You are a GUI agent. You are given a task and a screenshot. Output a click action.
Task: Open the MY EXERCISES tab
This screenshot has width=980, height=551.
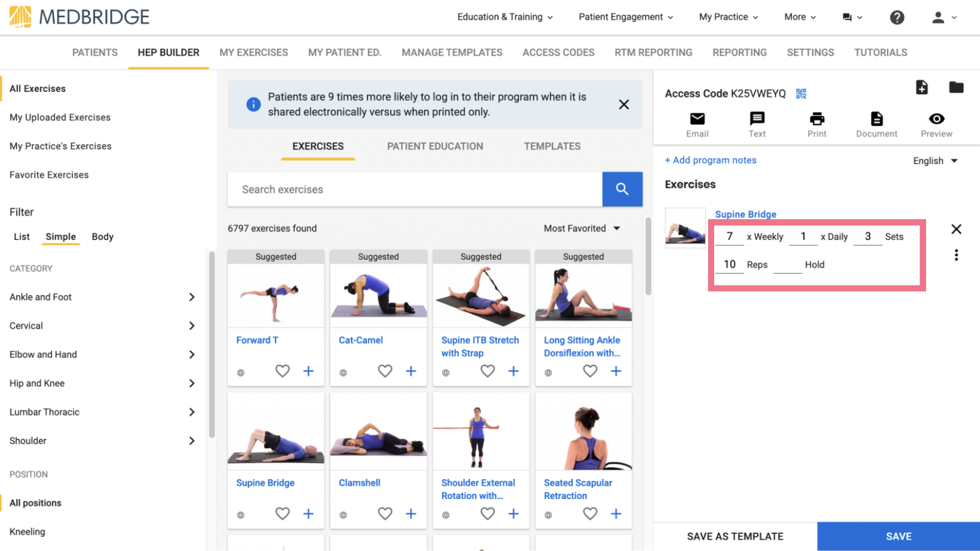click(x=254, y=53)
